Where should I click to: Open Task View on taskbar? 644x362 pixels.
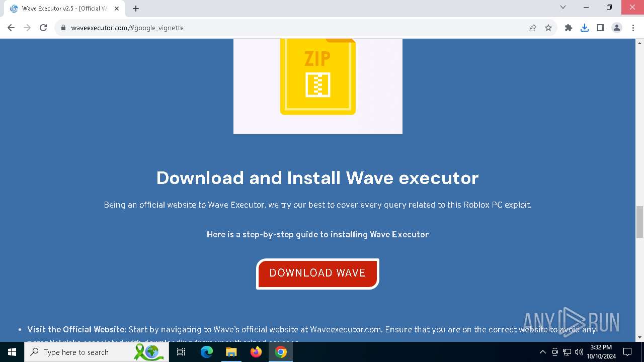tap(181, 352)
